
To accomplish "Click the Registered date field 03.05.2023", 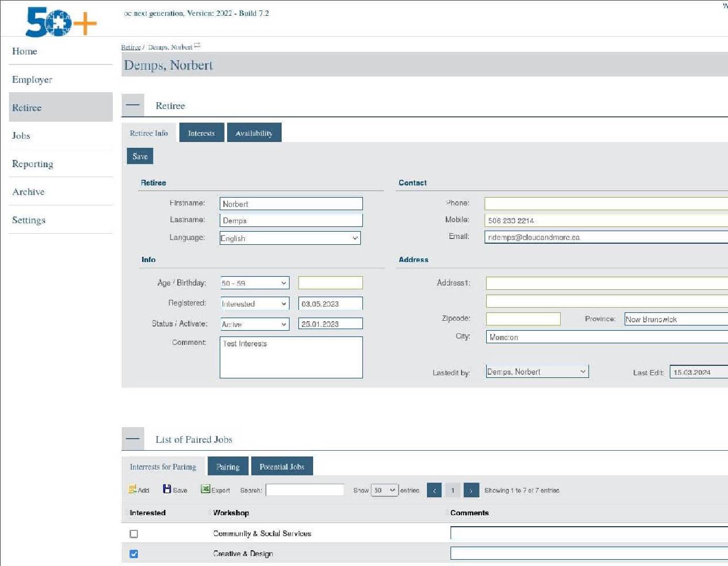I will tap(330, 303).
